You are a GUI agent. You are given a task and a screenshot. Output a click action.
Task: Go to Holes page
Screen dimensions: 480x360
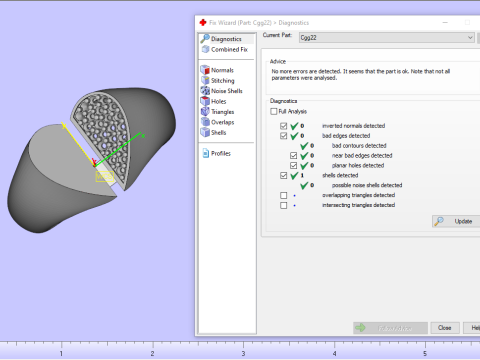point(219,101)
